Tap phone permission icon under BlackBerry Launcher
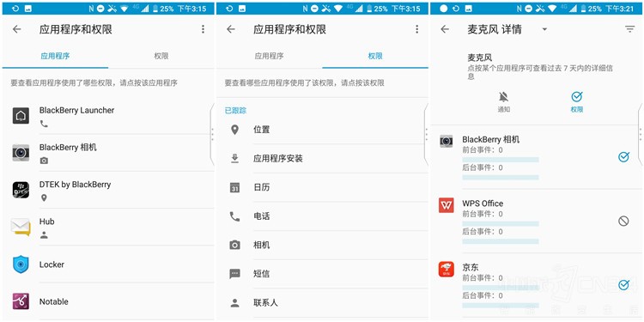The height and width of the screenshot is (322, 644). (x=44, y=124)
